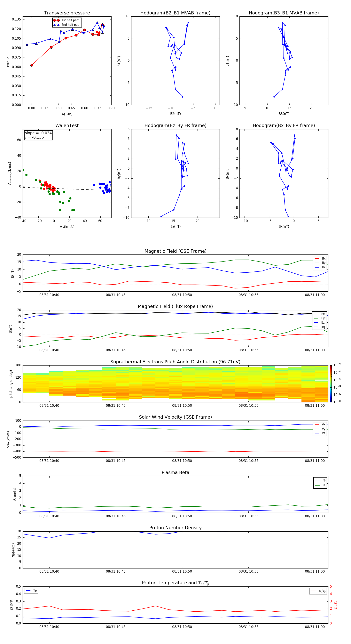This screenshot has width=351, height=644.
Task: Click the 'Proton Temperature and Te/Tp' title
Action: point(175,583)
